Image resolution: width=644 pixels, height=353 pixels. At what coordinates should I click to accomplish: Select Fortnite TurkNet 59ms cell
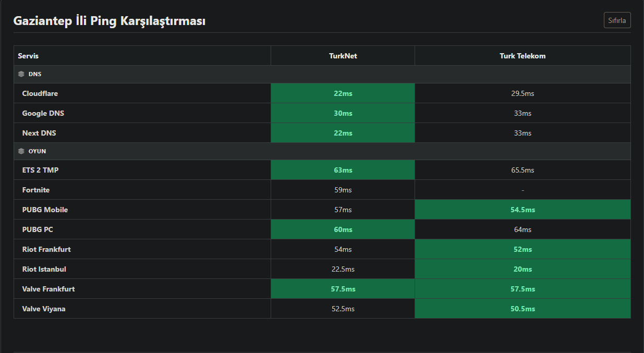tap(343, 190)
